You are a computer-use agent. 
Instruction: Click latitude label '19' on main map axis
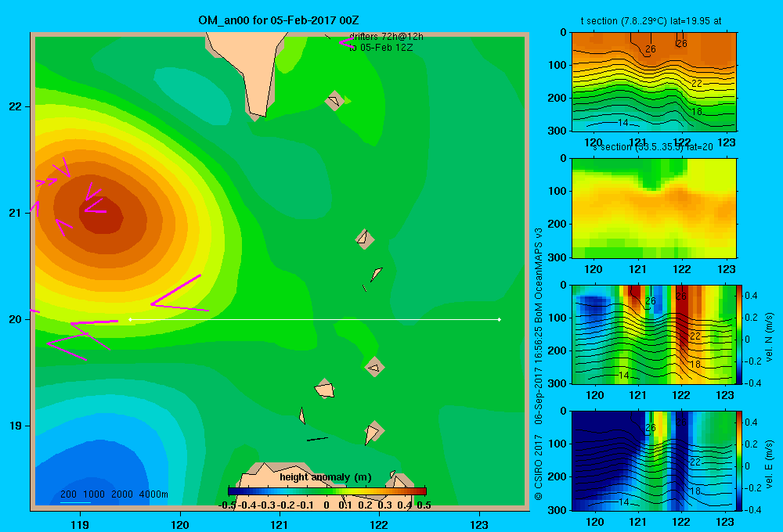pyautogui.click(x=16, y=426)
